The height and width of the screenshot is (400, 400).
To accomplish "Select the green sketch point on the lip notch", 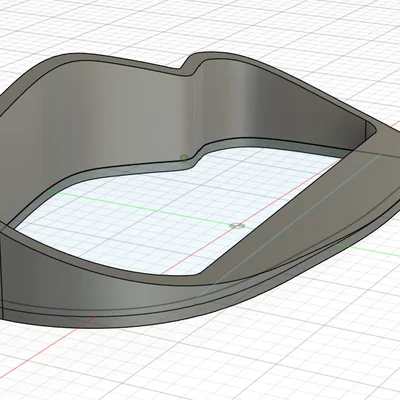I will click(184, 157).
